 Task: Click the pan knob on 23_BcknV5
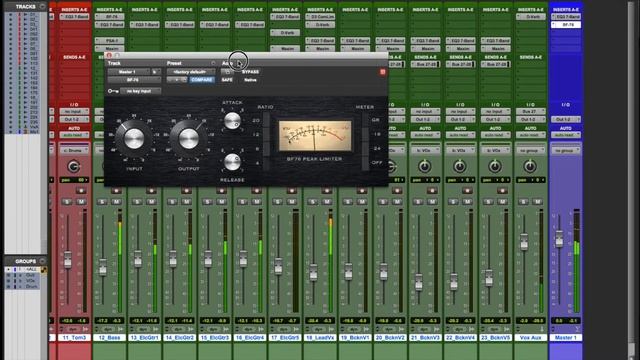tap(495, 166)
